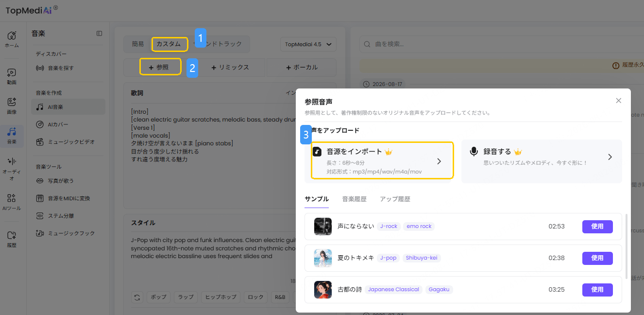The width and height of the screenshot is (644, 315).
Task: Add the ヒップホップ style tag
Action: click(x=220, y=297)
